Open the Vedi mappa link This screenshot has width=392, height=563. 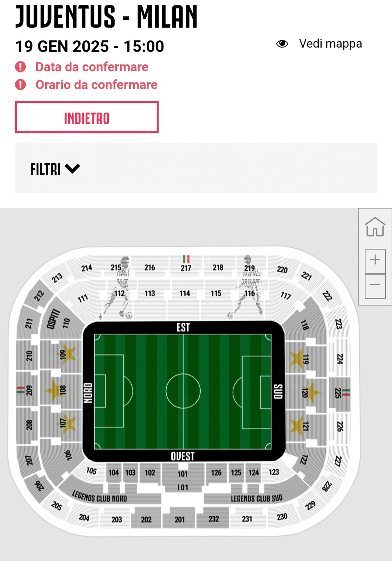coord(330,44)
